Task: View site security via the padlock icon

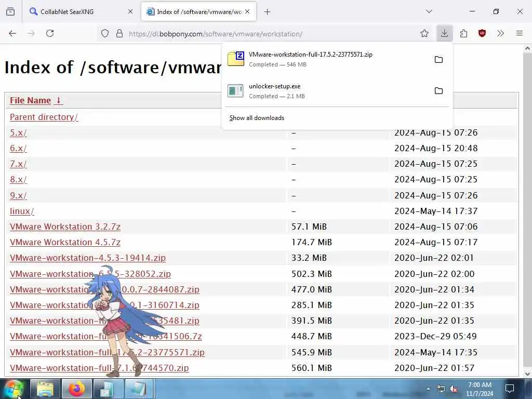Action: click(x=119, y=34)
